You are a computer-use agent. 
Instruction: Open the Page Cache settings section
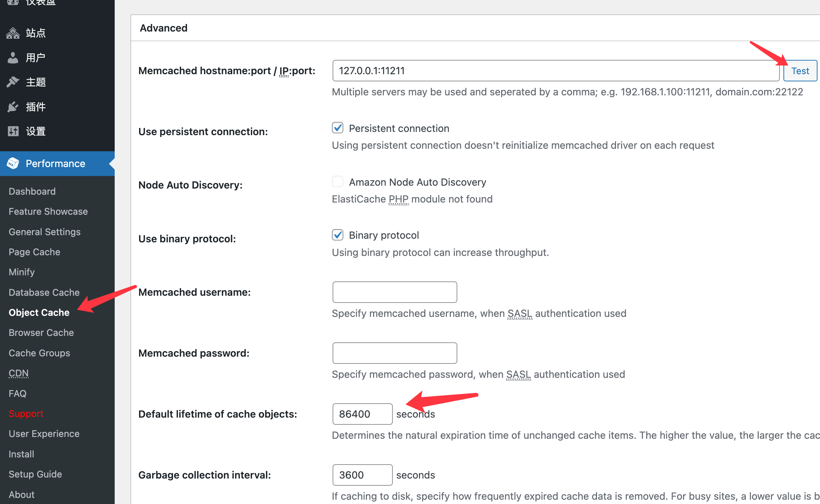(33, 251)
